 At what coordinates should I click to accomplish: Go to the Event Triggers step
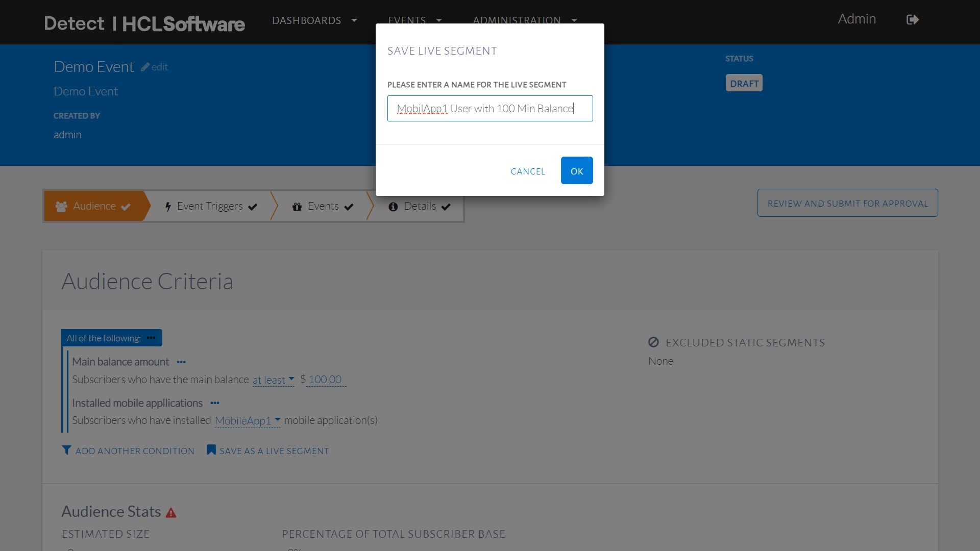[211, 207]
